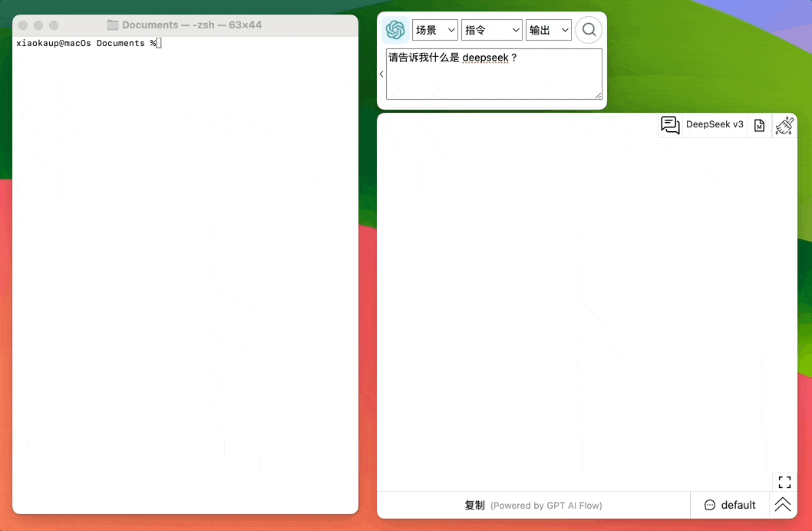Click the chat bubbles conversation icon
812x531 pixels.
(670, 125)
